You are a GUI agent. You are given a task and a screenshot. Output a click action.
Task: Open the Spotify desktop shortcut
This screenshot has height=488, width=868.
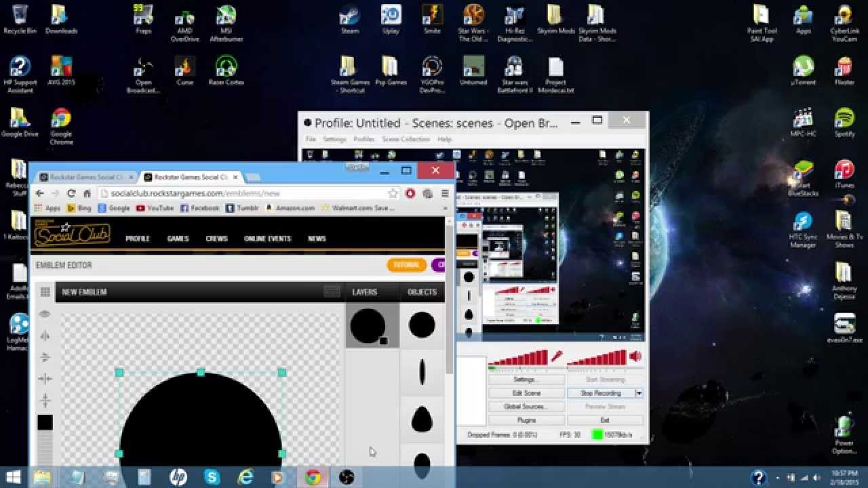[x=844, y=122]
